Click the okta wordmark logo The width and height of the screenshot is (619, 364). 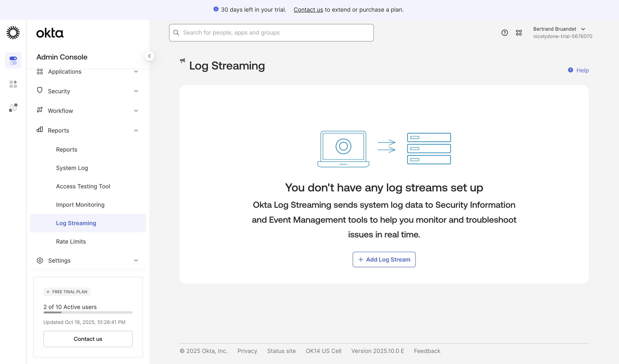click(x=50, y=33)
